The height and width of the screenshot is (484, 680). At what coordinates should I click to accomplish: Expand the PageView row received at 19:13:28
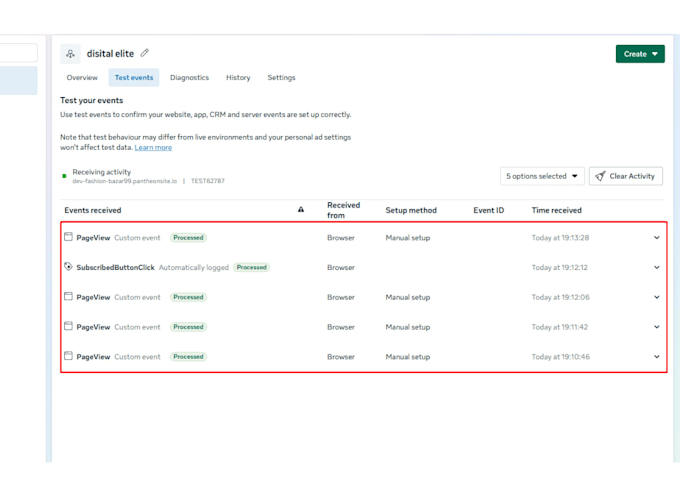tap(657, 238)
